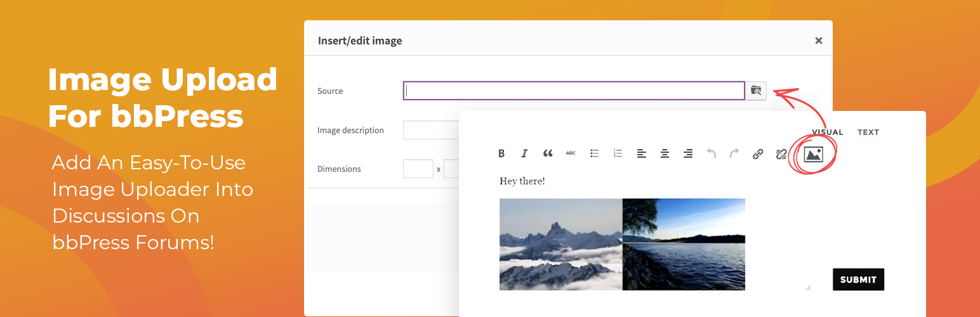Click into the Source input field

pos(574,91)
